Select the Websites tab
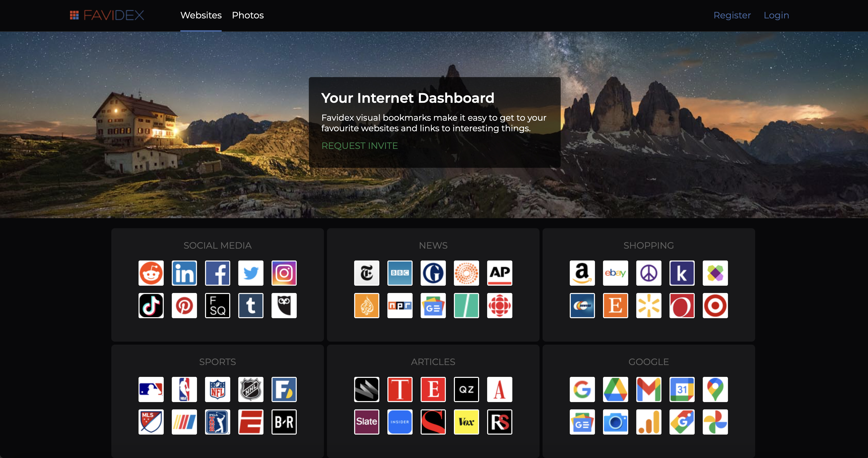868x458 pixels. pyautogui.click(x=201, y=15)
